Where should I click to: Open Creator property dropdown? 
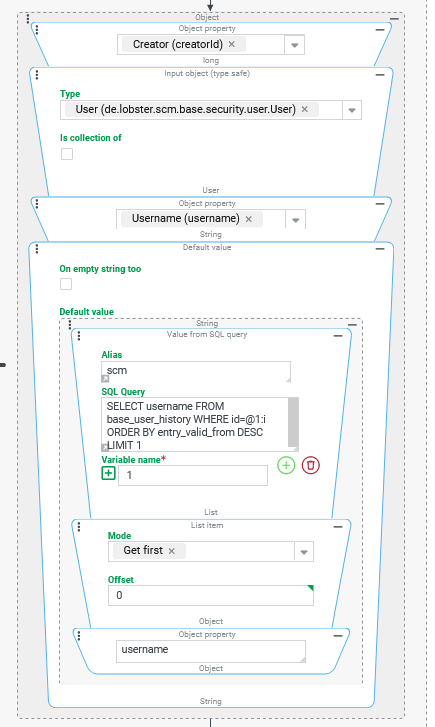click(x=294, y=45)
